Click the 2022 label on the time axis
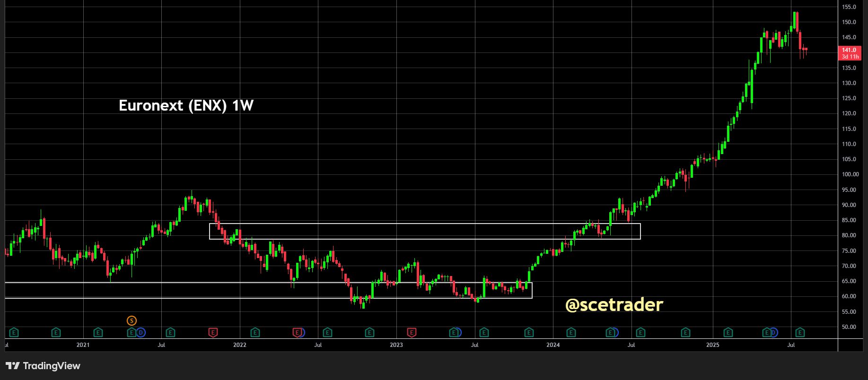868x380 pixels. coord(240,345)
